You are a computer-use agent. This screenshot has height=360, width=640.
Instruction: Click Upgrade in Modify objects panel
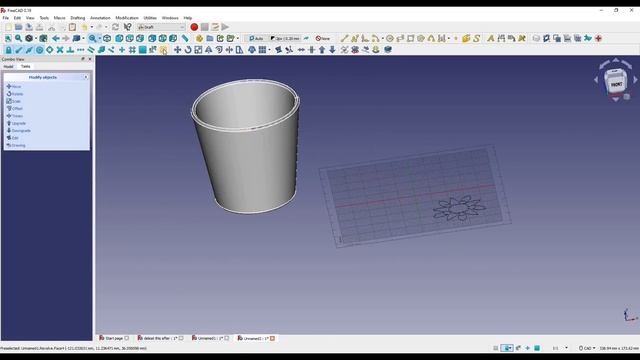click(x=16, y=123)
